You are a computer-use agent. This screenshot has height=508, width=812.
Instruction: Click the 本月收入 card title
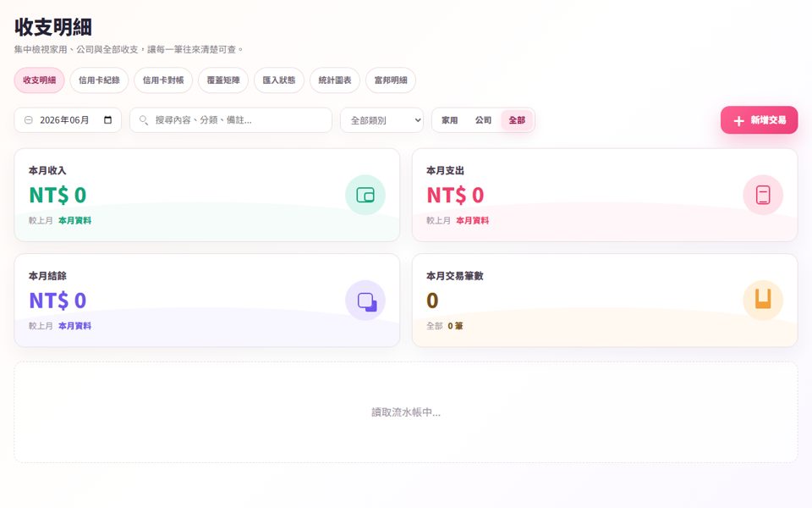(47, 170)
